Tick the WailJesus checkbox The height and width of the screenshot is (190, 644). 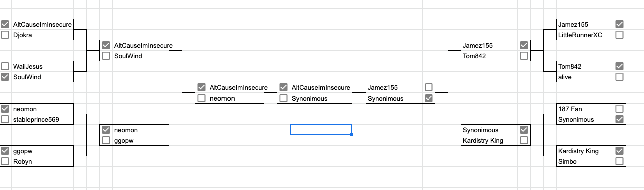pyautogui.click(x=5, y=66)
